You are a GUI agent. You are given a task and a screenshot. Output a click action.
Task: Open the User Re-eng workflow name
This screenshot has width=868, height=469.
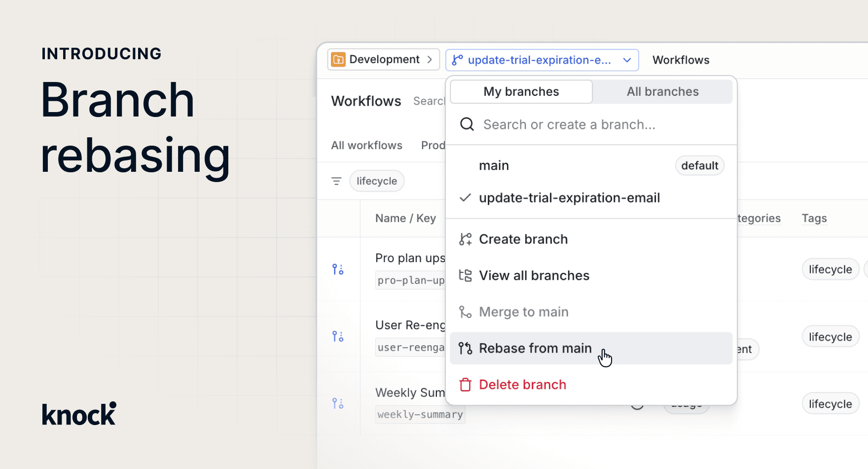[410, 325]
